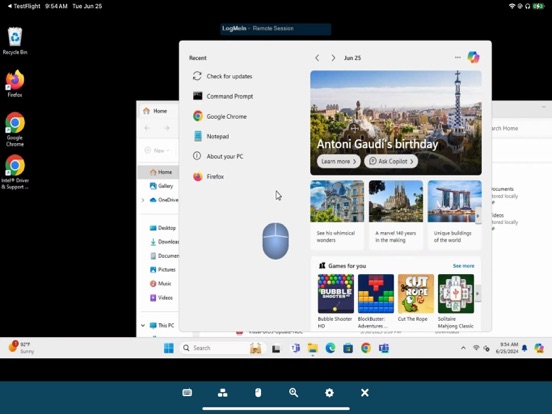Expand OneDrive node chevron
This screenshot has width=552, height=414.
143,200
